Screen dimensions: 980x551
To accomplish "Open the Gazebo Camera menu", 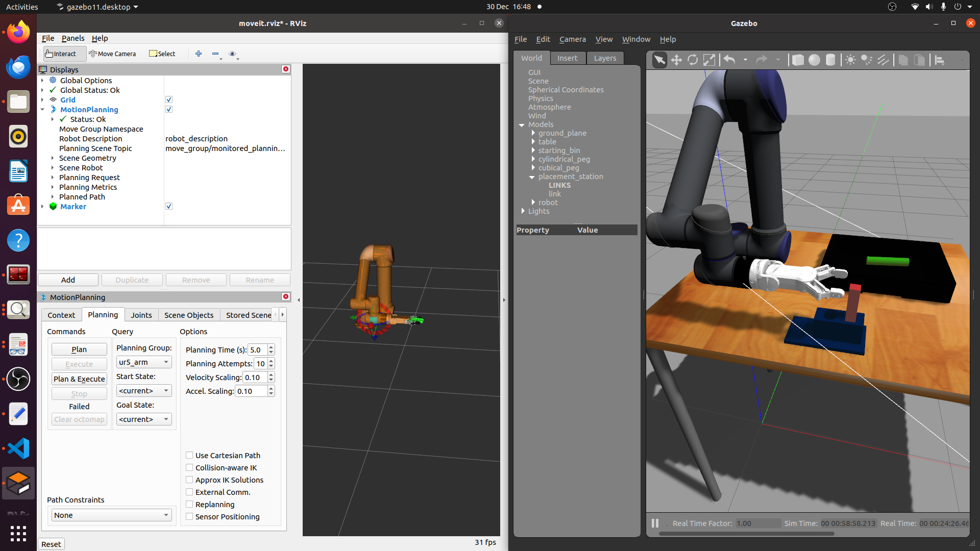I will [572, 39].
